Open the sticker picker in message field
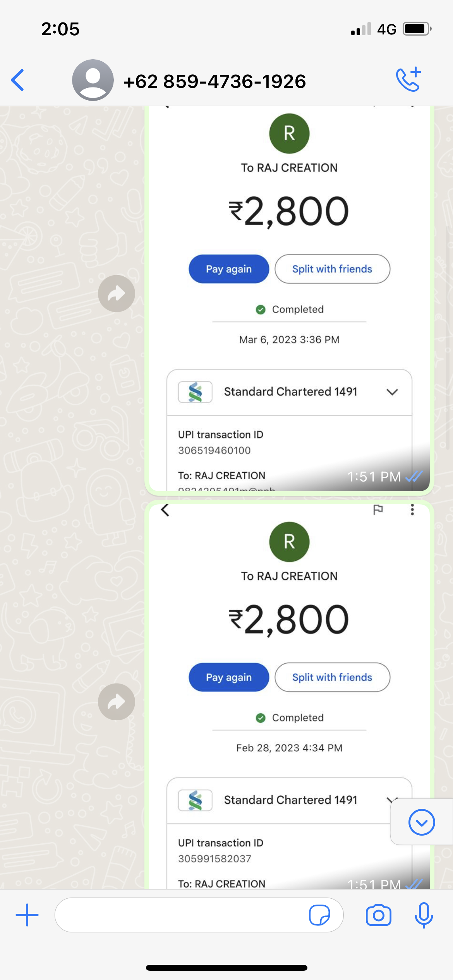Screen dimensions: 453x980 319,915
